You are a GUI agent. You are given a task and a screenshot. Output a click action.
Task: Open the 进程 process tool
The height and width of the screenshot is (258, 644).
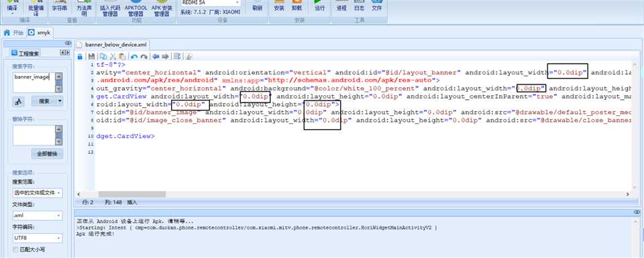tap(341, 6)
